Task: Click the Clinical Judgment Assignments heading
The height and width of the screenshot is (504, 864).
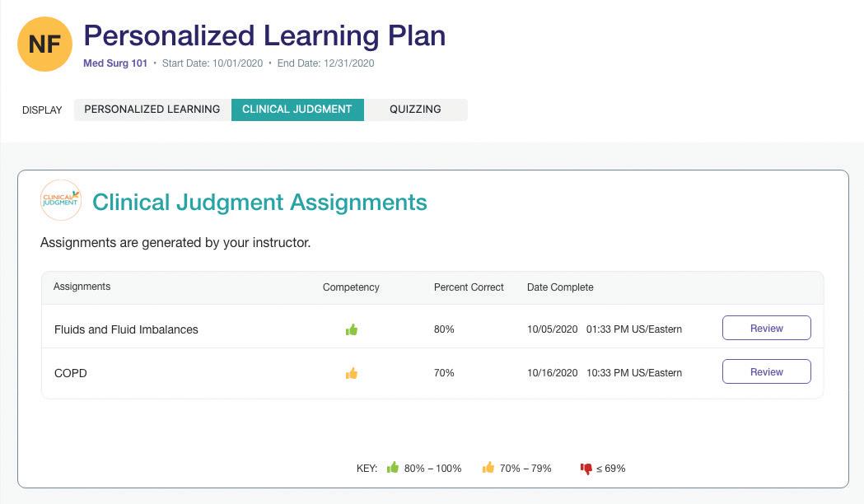Action: pos(259,202)
